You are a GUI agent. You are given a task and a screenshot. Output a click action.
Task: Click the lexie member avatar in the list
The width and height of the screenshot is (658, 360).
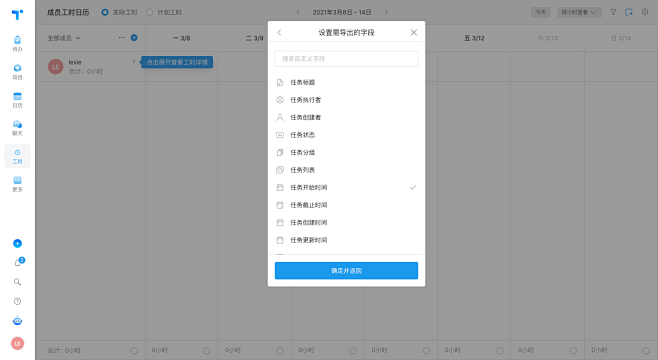point(55,67)
